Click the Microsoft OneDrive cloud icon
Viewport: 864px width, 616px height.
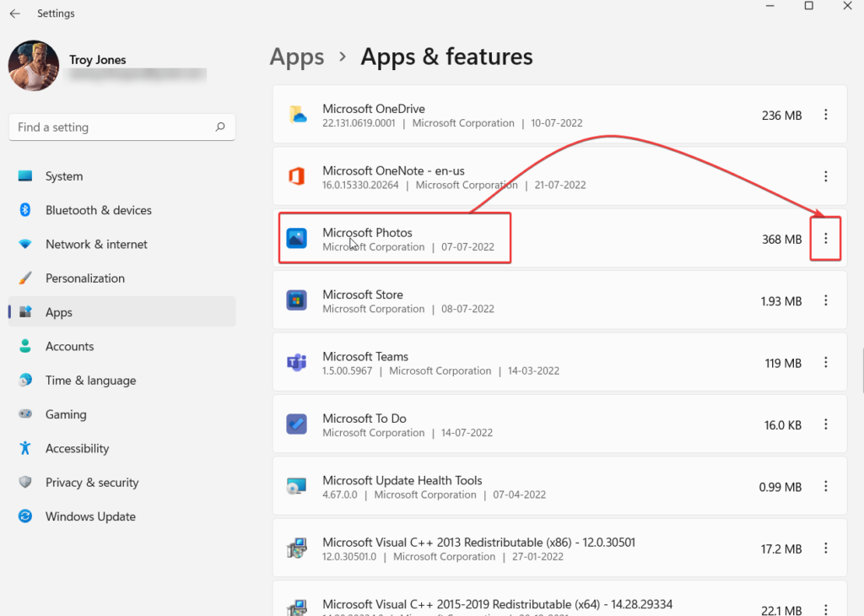point(298,115)
